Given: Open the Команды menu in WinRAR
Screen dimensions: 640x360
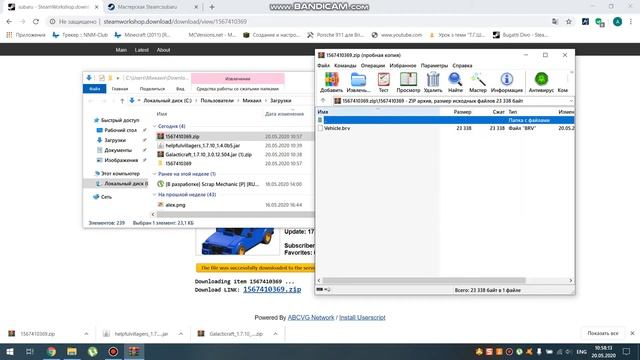Looking at the screenshot, I should 345,65.
